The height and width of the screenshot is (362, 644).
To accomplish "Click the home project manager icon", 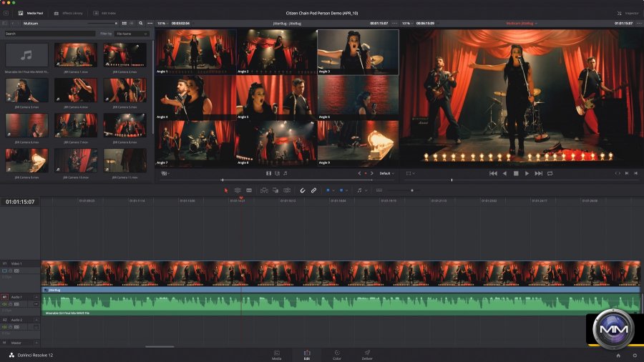I will pos(618,356).
